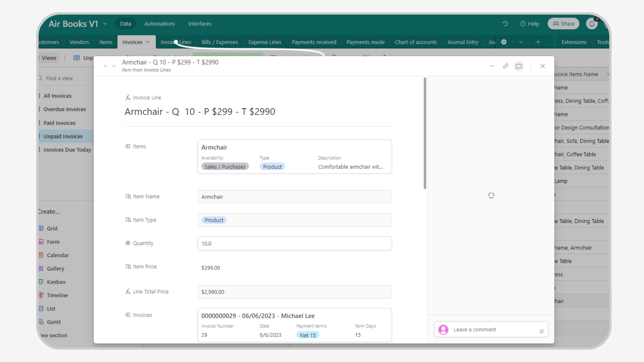The width and height of the screenshot is (644, 362).
Task: Click Quantity field number icon
Action: coord(128,243)
